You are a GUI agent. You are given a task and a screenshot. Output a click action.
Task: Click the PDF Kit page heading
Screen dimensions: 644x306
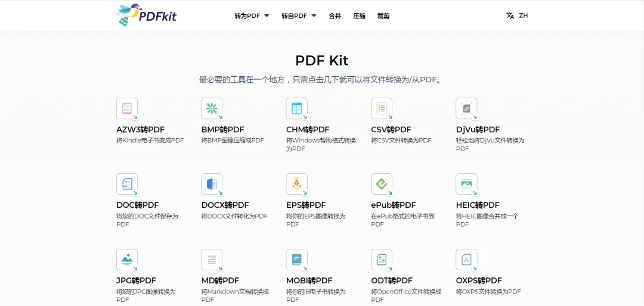(321, 60)
